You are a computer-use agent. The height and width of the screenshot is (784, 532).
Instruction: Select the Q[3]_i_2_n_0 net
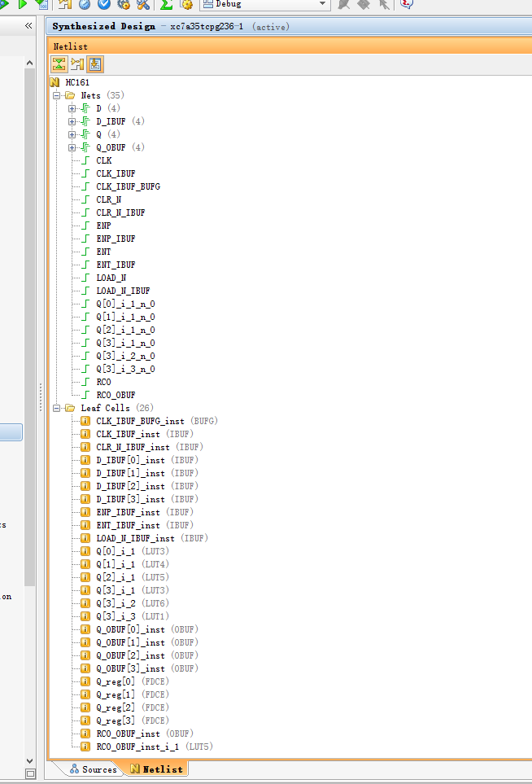click(x=125, y=356)
